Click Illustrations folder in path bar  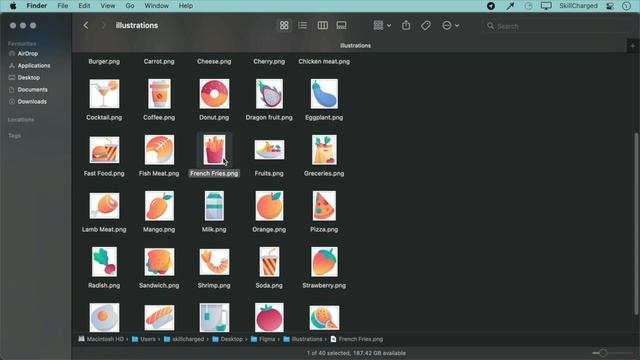(x=303, y=339)
